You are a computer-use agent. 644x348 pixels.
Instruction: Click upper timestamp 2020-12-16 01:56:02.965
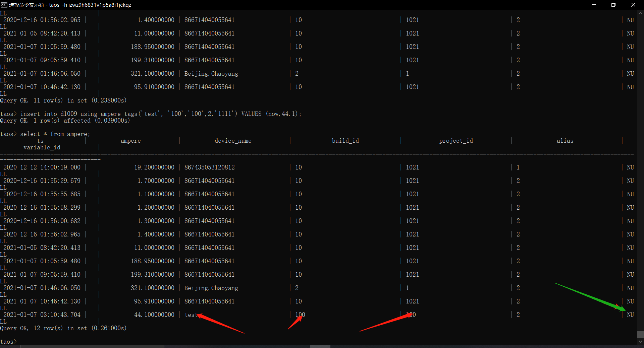point(42,20)
